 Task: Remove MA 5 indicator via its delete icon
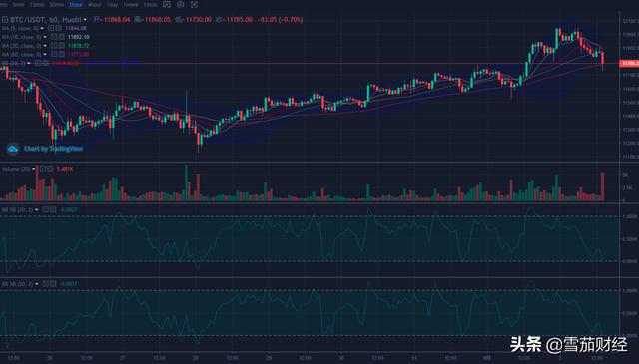click(59, 28)
